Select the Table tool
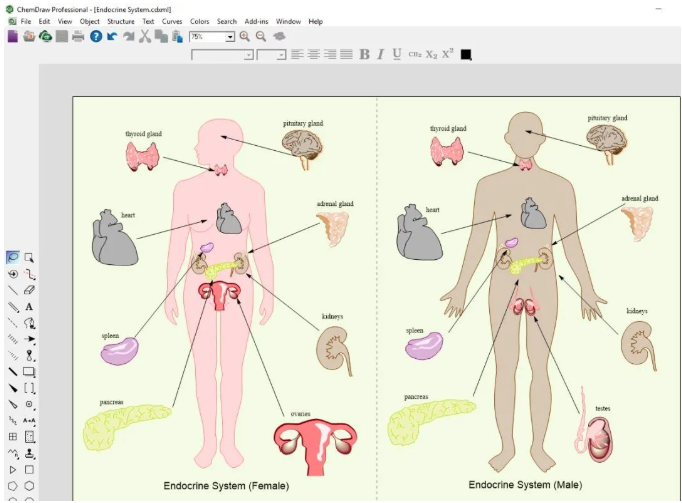The height and width of the screenshot is (503, 682). 13,437
